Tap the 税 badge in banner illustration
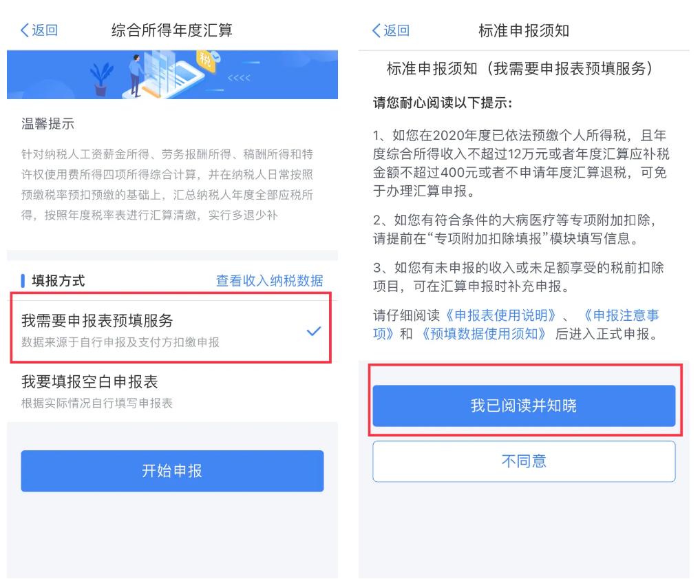The image size is (700, 588). pyautogui.click(x=205, y=61)
